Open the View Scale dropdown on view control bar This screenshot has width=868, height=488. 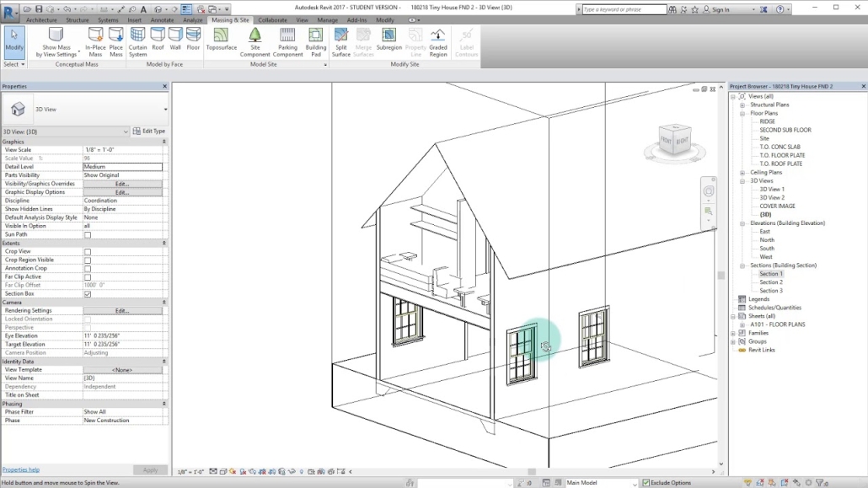pyautogui.click(x=193, y=473)
